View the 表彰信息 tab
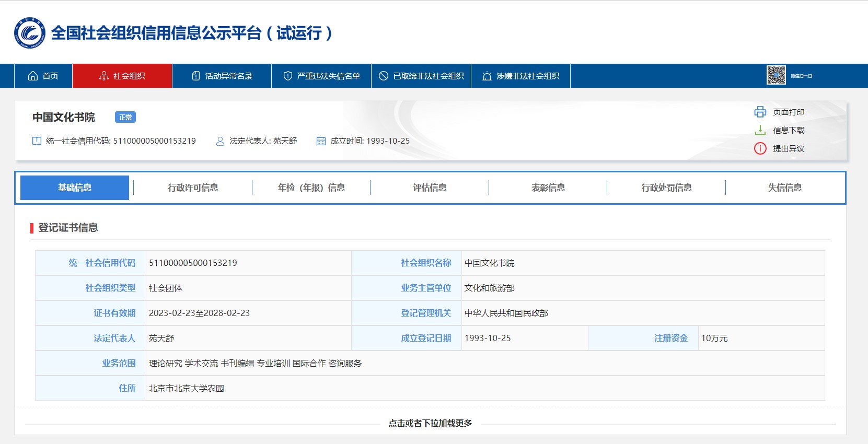Image resolution: width=868 pixels, height=444 pixels. (x=548, y=188)
